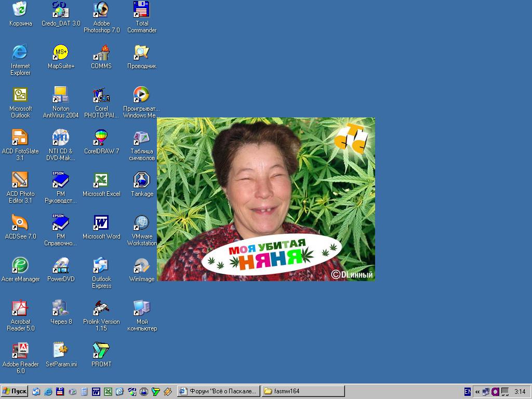Click the Корзина recycle bin icon
This screenshot has width=532, height=399.
tap(20, 9)
